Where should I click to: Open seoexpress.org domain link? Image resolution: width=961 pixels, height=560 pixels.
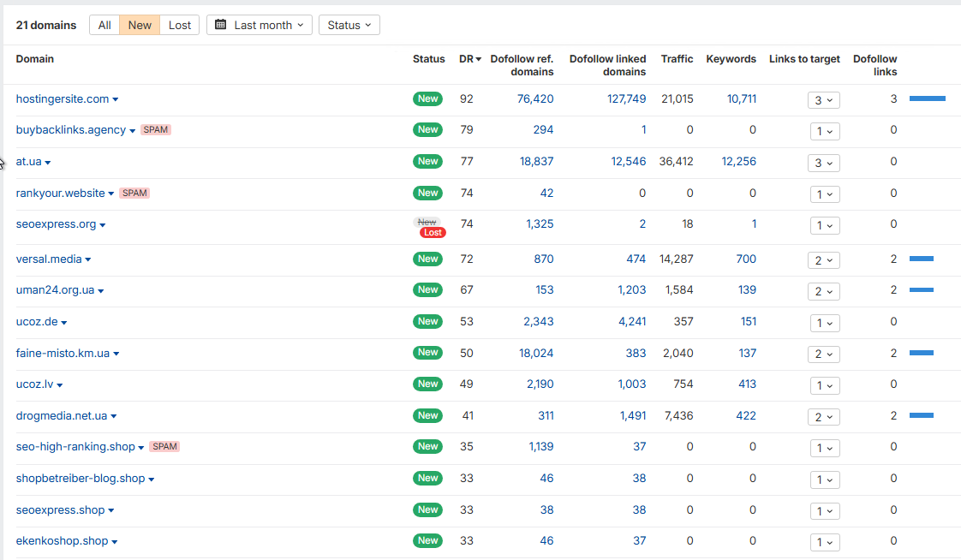[56, 224]
